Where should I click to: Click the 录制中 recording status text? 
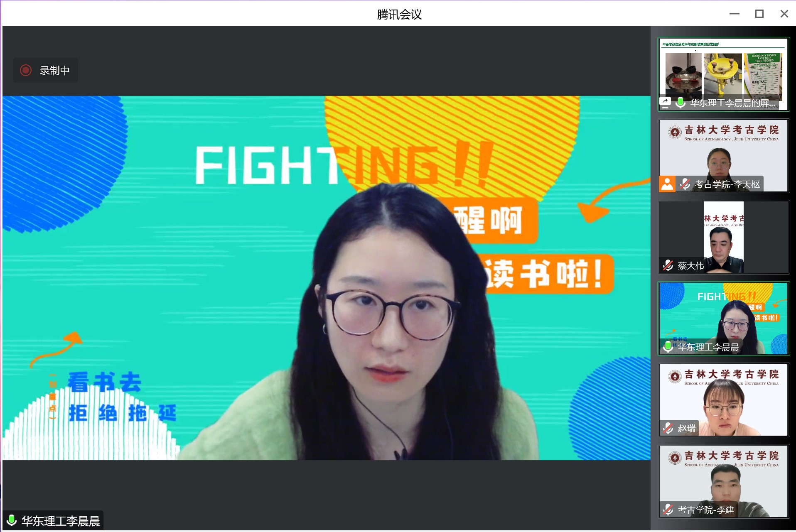point(55,71)
